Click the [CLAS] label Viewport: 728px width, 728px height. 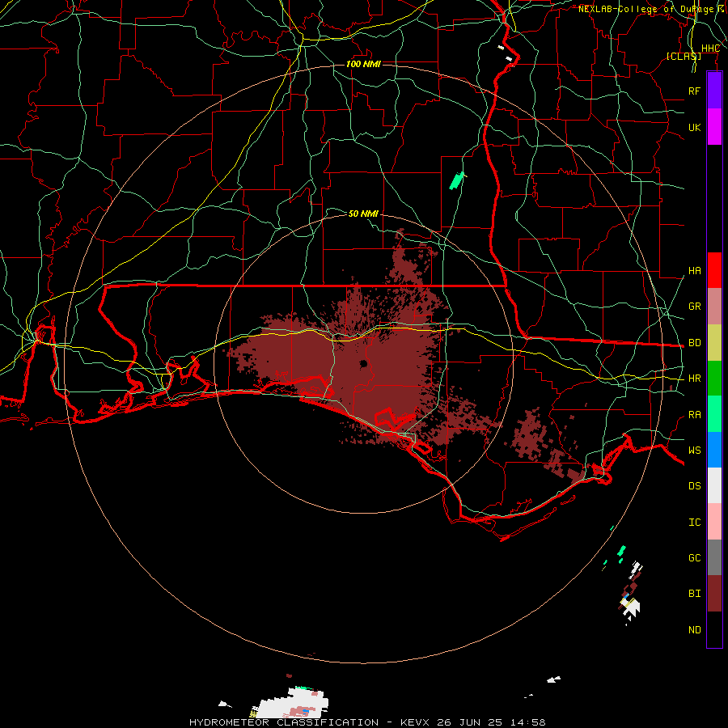pos(684,56)
